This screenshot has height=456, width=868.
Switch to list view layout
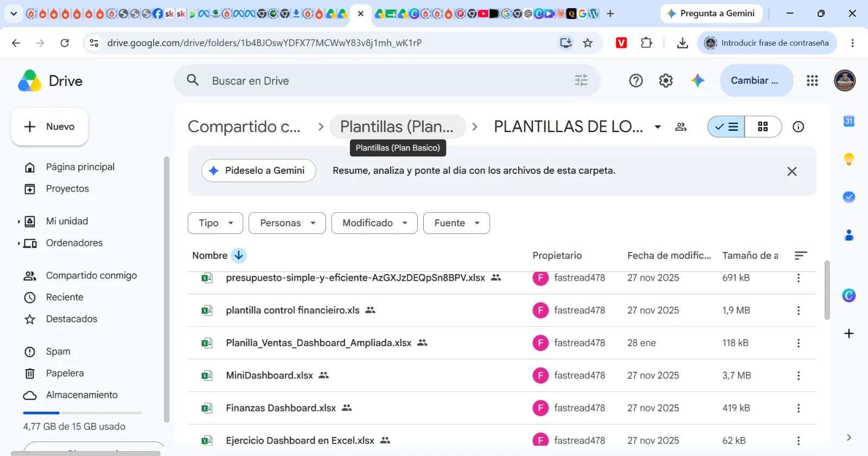726,126
